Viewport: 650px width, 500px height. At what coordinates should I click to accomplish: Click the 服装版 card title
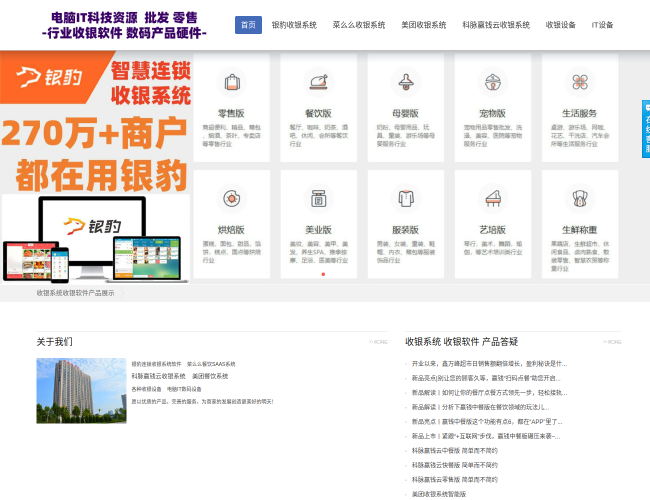click(405, 230)
